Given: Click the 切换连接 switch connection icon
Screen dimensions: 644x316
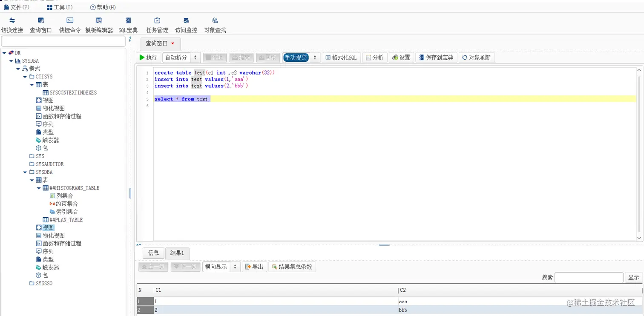Looking at the screenshot, I should (12, 20).
